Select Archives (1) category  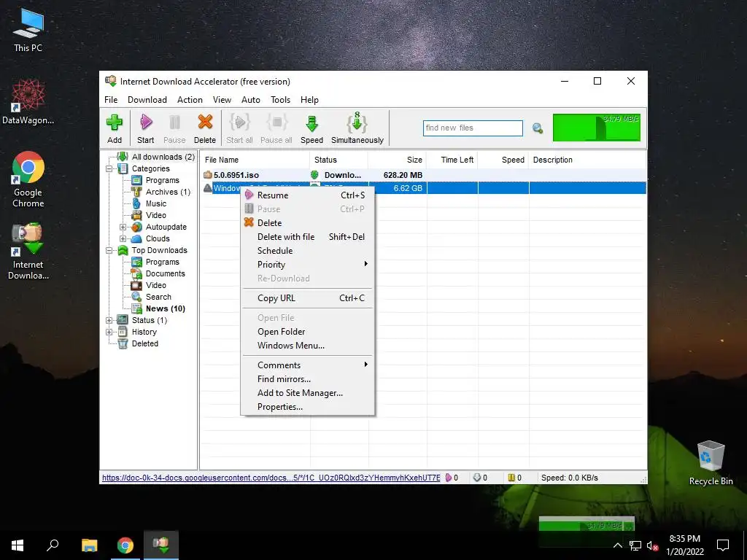(x=168, y=192)
